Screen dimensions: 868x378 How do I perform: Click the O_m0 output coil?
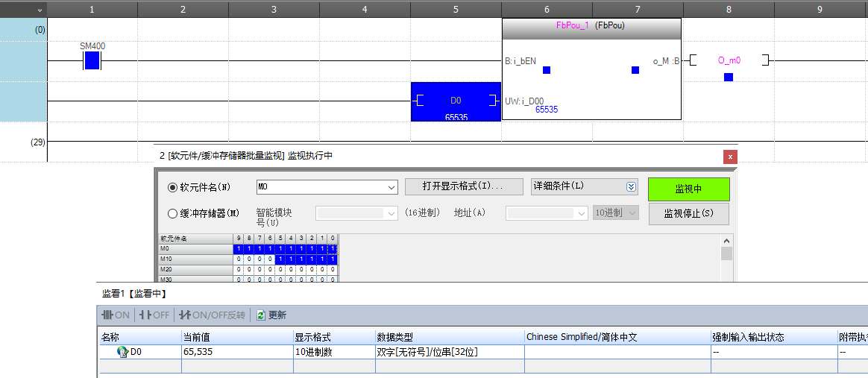[729, 60]
